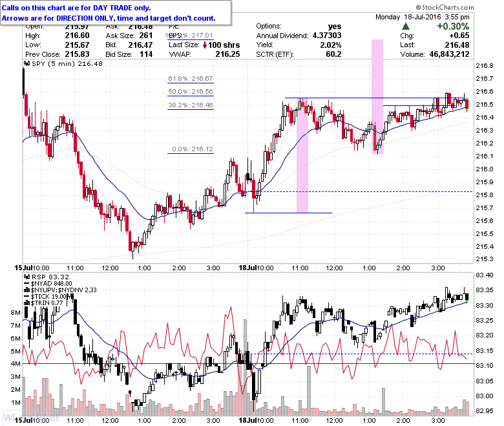Click the DIRECTION ONLY arrows notice line
This screenshot has width=504, height=426.
coord(109,18)
